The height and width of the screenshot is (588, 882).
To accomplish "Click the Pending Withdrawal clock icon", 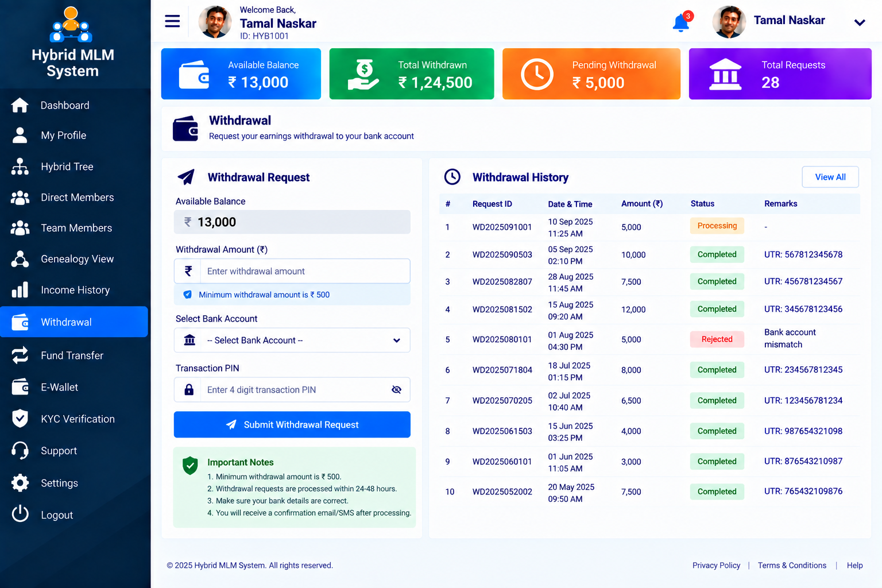I will pos(537,74).
